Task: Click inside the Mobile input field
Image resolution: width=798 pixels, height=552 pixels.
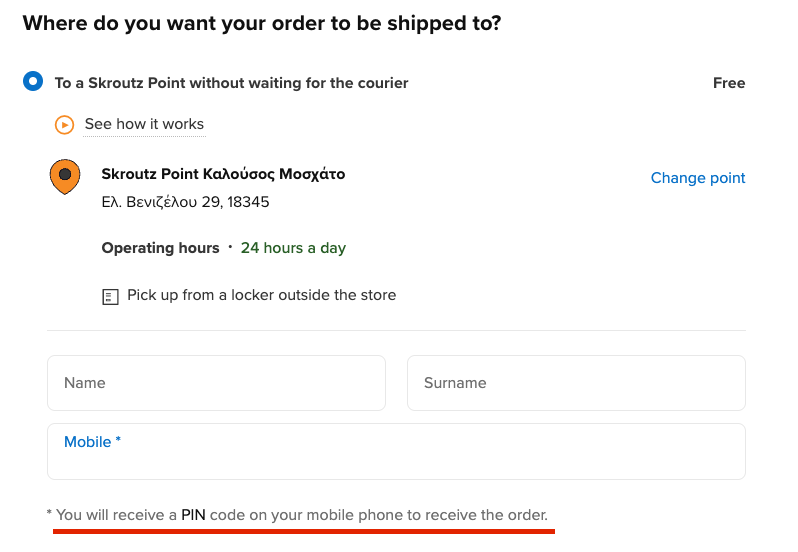Action: [x=396, y=451]
